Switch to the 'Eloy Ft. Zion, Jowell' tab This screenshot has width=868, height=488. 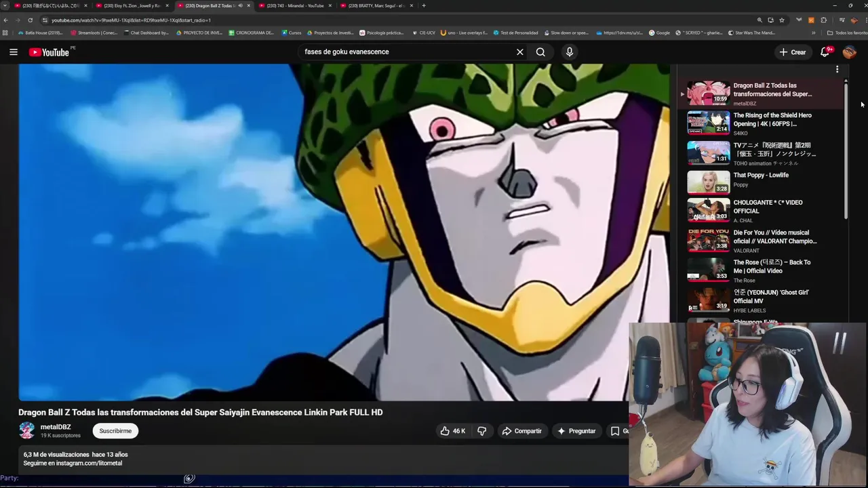[132, 5]
